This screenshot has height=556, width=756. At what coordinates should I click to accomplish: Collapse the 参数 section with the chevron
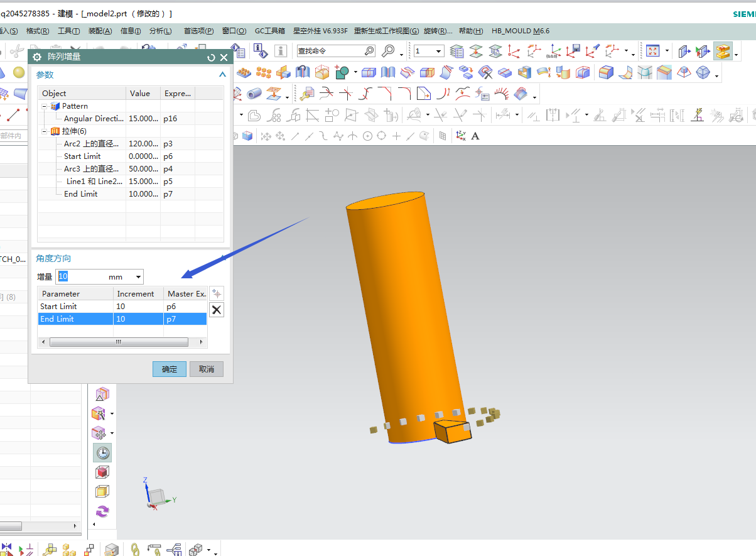pyautogui.click(x=222, y=75)
